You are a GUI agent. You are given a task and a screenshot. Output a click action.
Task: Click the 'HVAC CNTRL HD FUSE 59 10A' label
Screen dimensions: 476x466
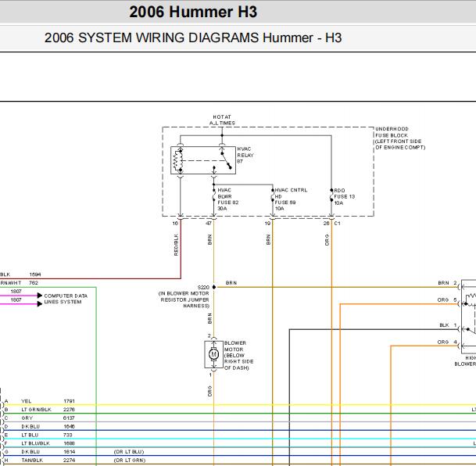[x=291, y=199]
